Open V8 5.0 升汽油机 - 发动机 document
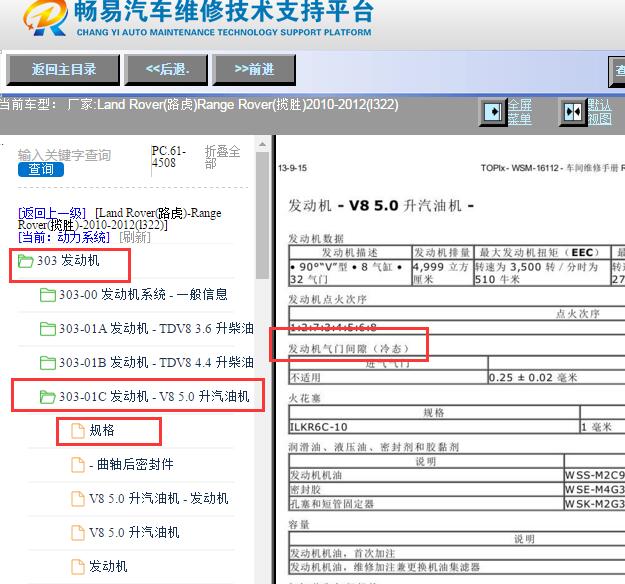 [159, 498]
